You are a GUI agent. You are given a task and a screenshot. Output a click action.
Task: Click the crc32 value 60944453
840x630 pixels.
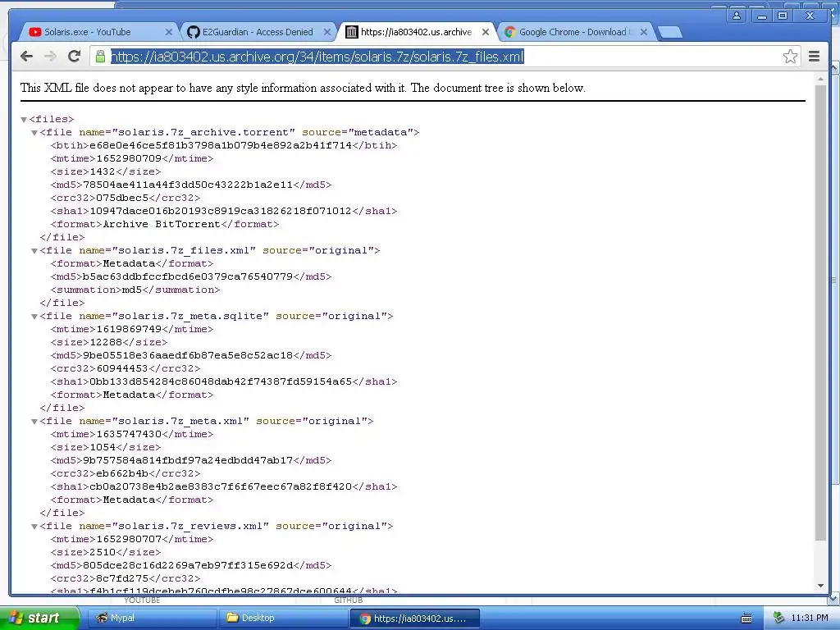(122, 368)
